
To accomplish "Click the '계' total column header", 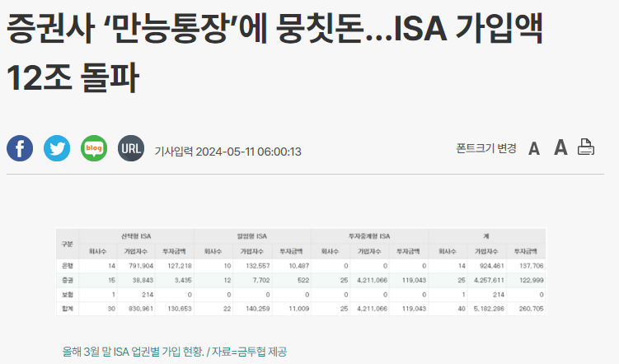I will [486, 236].
